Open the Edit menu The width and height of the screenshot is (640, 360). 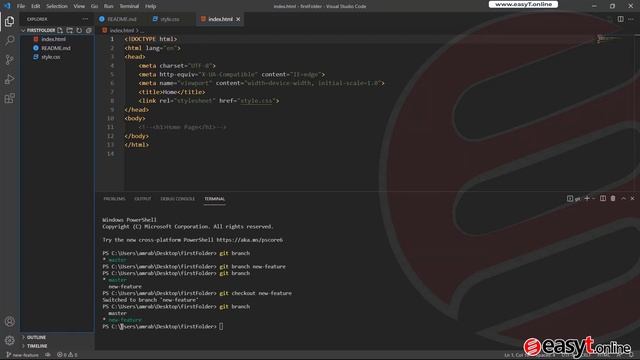click(36, 6)
